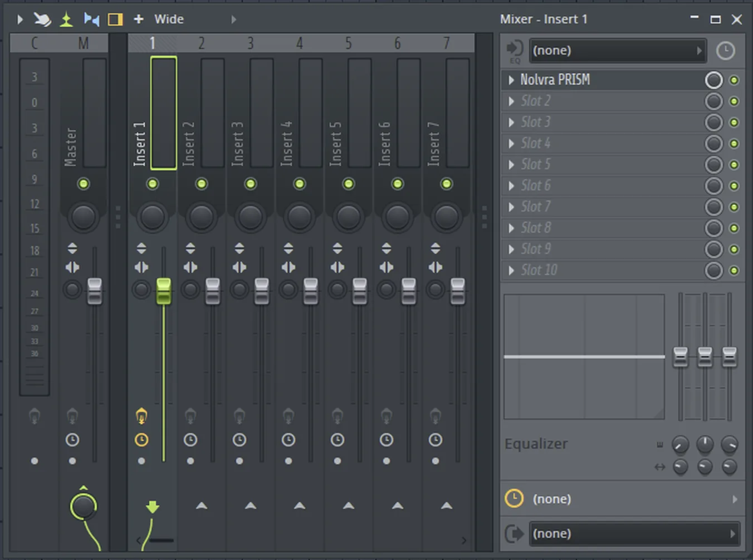Click the multi-touch control bird icon

point(42,19)
